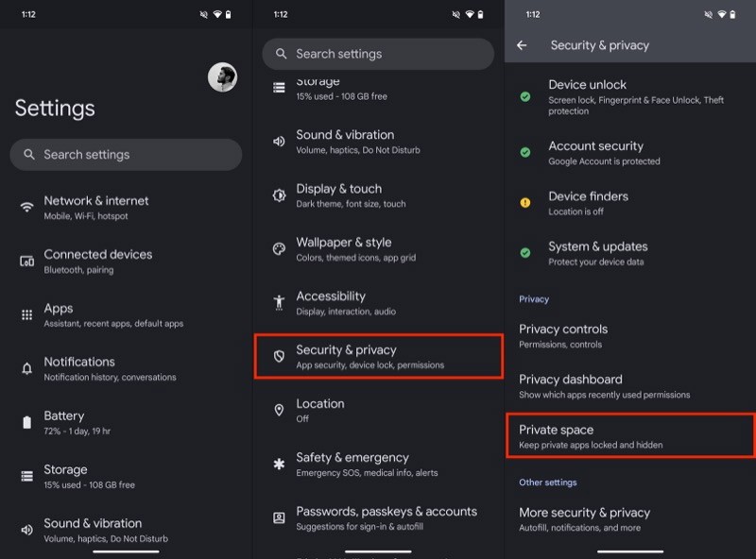Go back using the Security & privacy arrow
This screenshot has width=756, height=559.
[x=522, y=45]
